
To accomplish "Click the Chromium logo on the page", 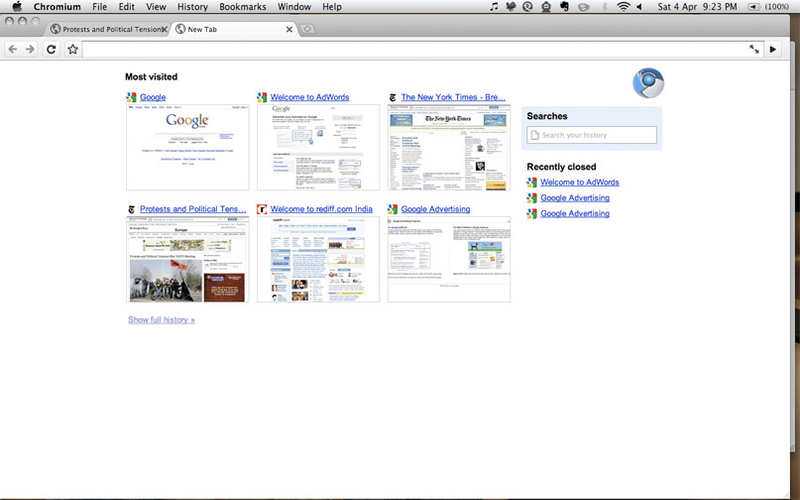I will 648,83.
